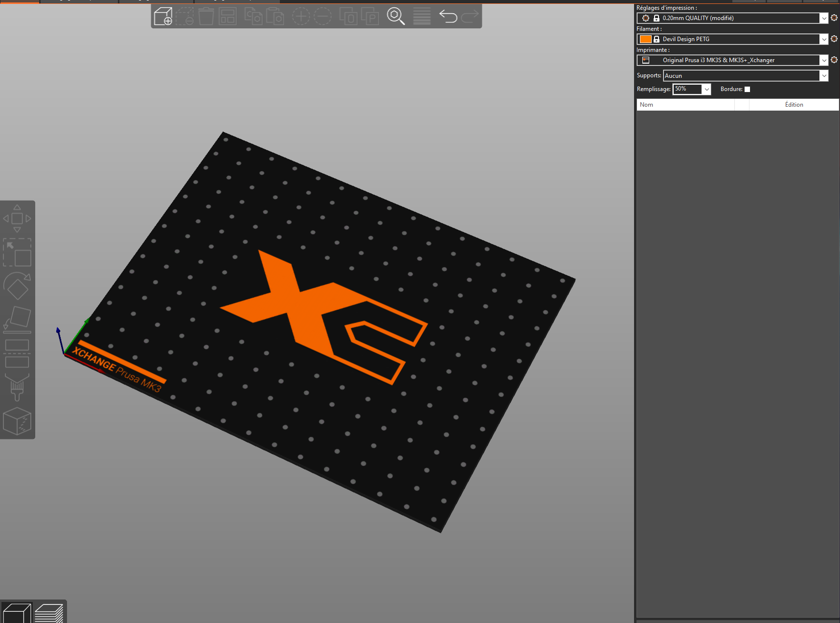Click the Variable layer height icon

coord(421,16)
